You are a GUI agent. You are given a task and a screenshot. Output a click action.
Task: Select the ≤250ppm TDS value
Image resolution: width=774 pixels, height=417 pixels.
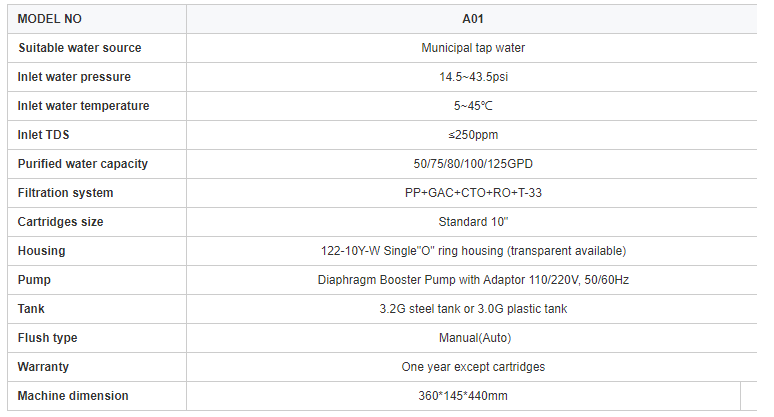[x=473, y=135]
